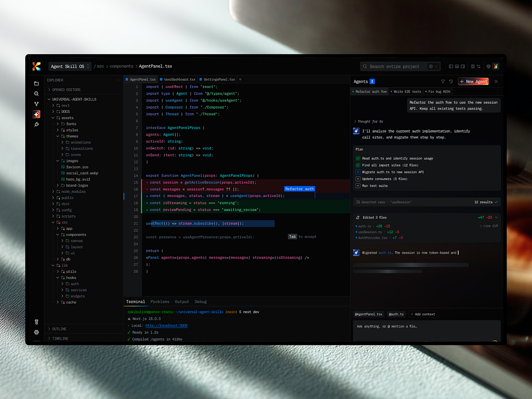The image size is (532, 399).
Task: Open the rabbit user avatar
Action: [x=496, y=66]
